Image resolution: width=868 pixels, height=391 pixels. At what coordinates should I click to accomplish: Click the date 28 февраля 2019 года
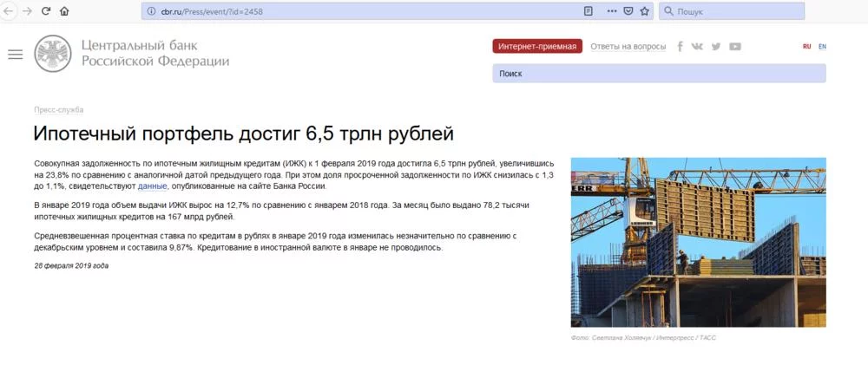point(71,266)
